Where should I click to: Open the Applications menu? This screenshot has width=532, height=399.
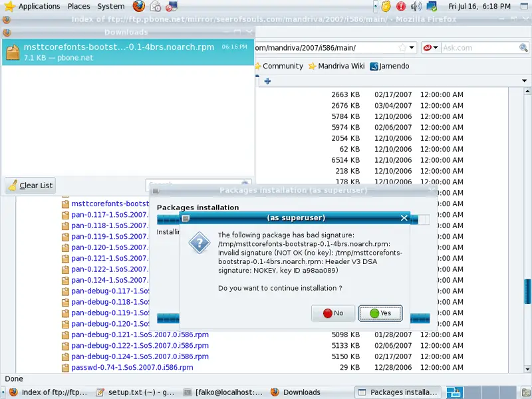tap(39, 6)
